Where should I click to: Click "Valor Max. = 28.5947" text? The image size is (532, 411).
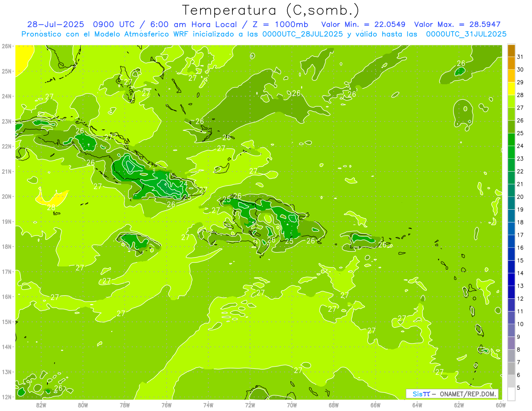[x=458, y=24]
